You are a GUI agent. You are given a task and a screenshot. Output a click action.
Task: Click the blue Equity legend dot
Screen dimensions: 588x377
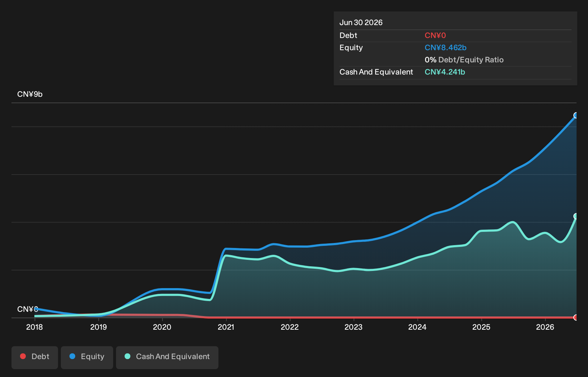72,356
